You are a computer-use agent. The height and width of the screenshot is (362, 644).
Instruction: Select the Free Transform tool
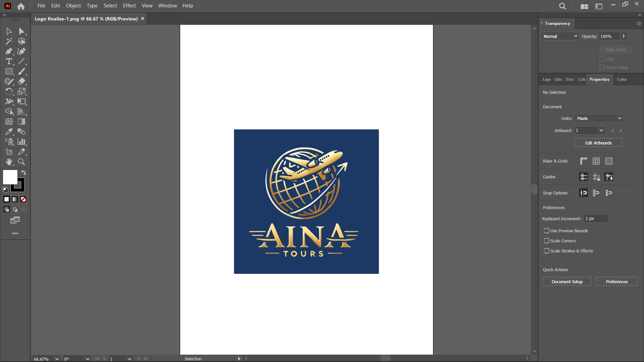tap(22, 102)
